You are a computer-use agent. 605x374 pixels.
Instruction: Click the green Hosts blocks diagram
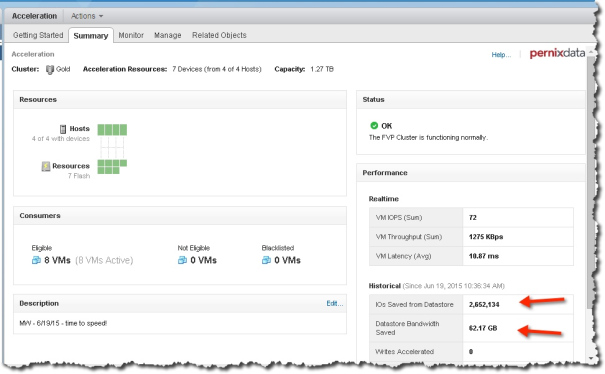coord(112,130)
